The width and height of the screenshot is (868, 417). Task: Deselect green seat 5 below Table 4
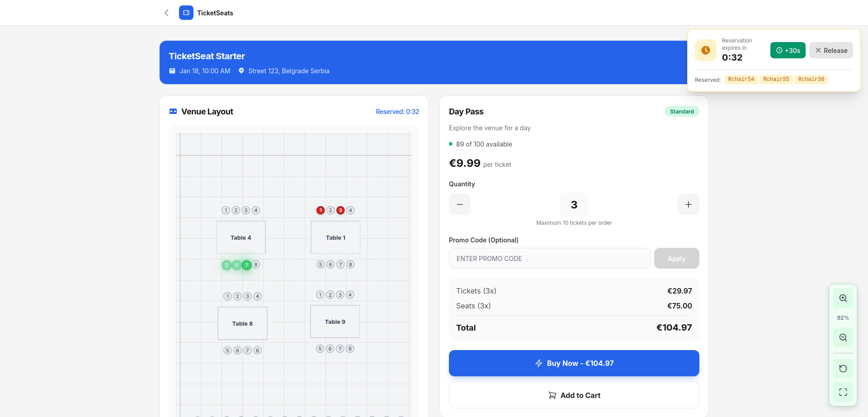point(226,265)
